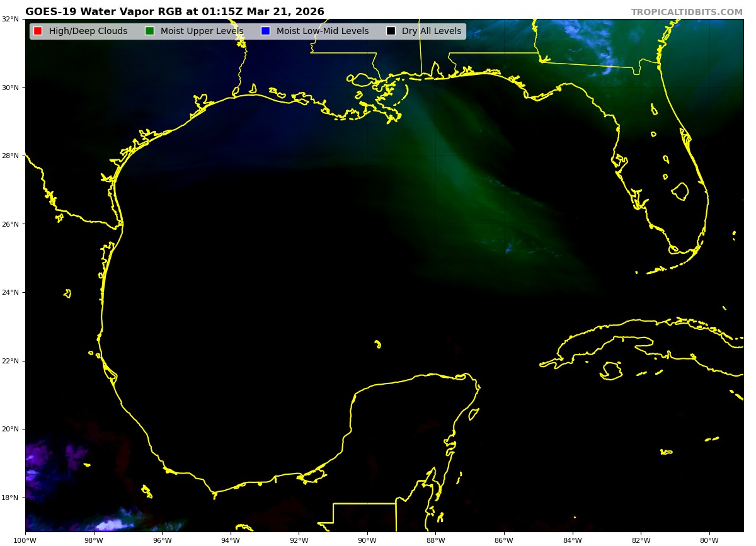Click the black Dry All Levels swatch

point(391,31)
